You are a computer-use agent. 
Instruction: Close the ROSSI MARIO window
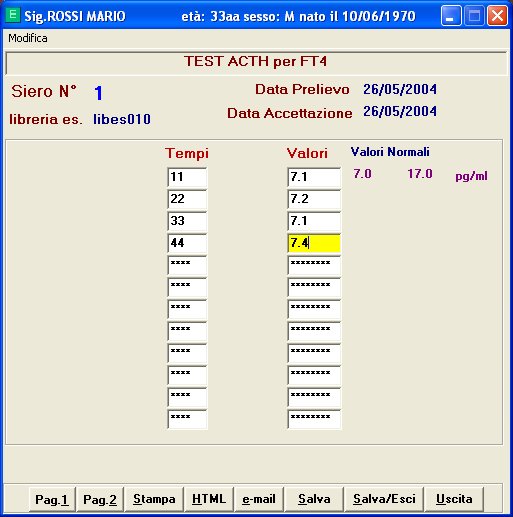497,16
